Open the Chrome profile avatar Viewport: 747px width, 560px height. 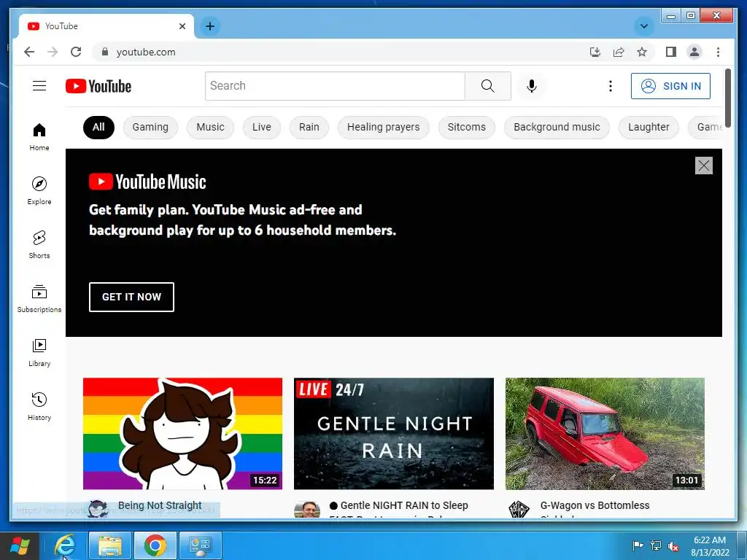694,52
